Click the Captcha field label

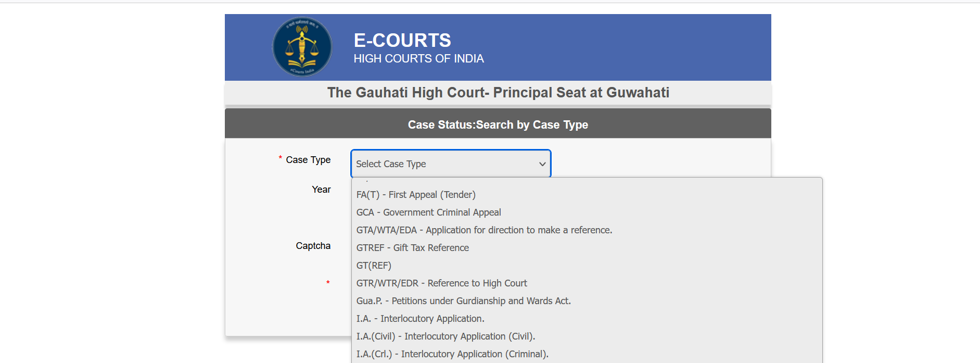pyautogui.click(x=313, y=246)
